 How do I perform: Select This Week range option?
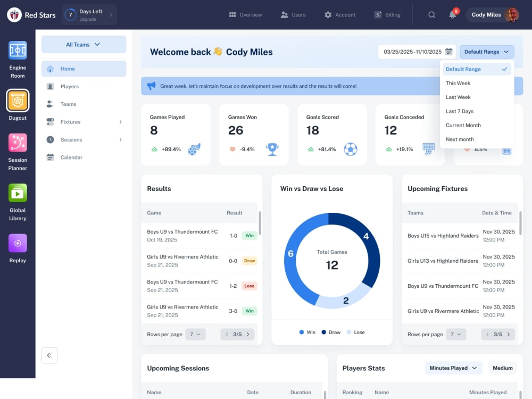(x=477, y=83)
